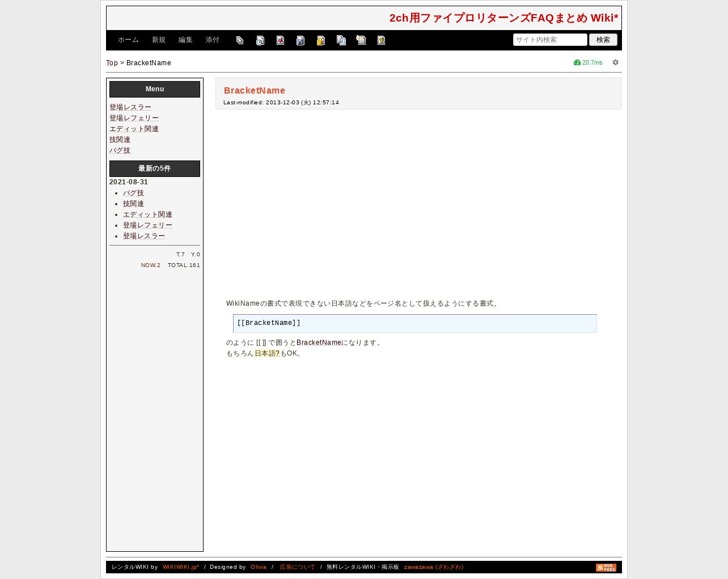The width and height of the screenshot is (728, 579).
Task: Click the TOTAL.161 counter text
Action: coord(184,265)
